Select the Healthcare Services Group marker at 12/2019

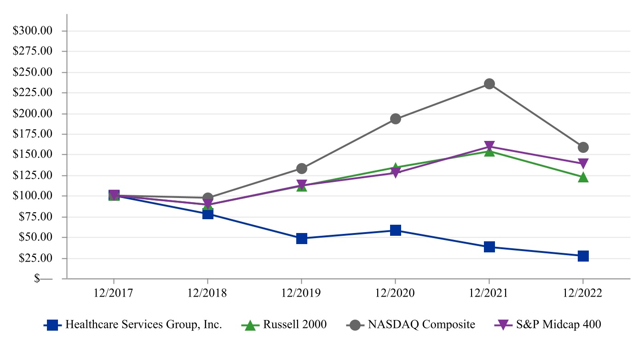(302, 239)
